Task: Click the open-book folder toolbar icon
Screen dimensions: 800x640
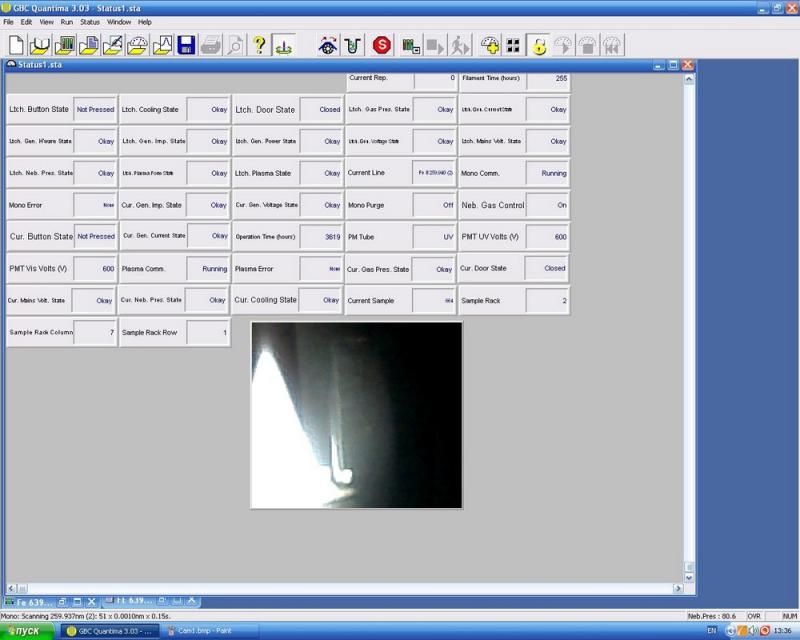Action: tap(40, 45)
